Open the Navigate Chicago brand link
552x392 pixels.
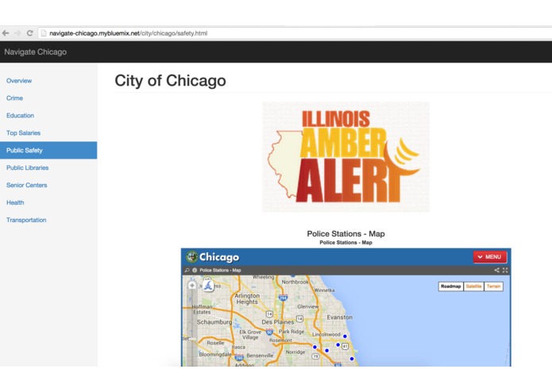(35, 52)
